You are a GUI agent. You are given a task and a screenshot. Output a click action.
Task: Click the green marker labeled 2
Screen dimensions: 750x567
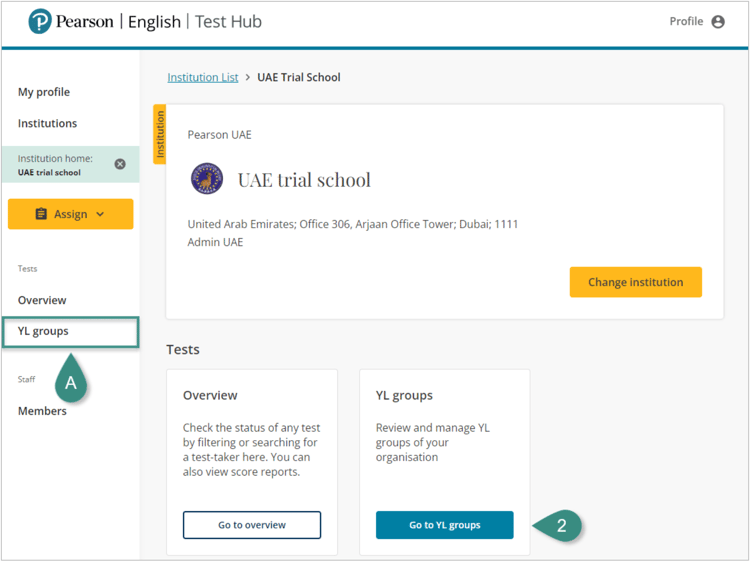click(559, 525)
